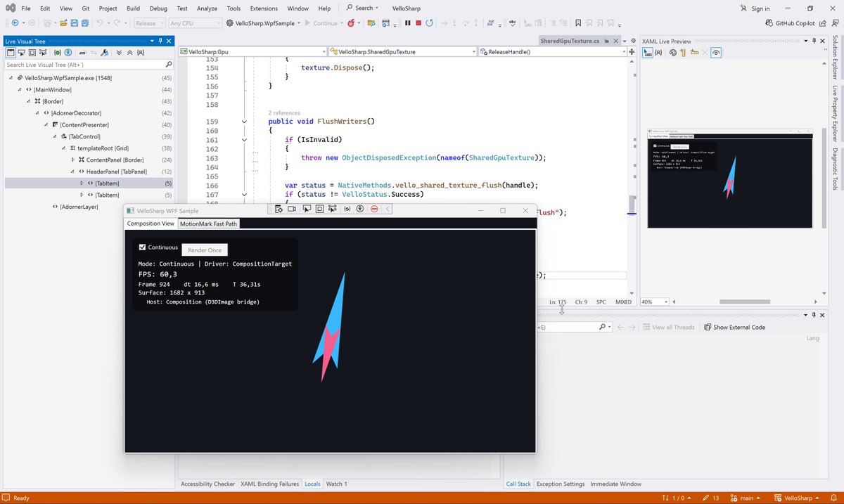This screenshot has width=844, height=504.
Task: Stop debugging with red square icon
Action: point(418,23)
